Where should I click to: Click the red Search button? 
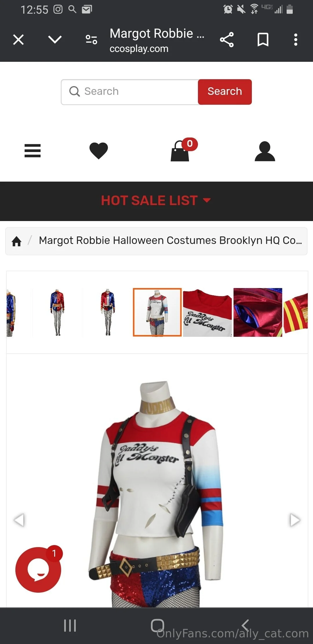[x=225, y=92]
